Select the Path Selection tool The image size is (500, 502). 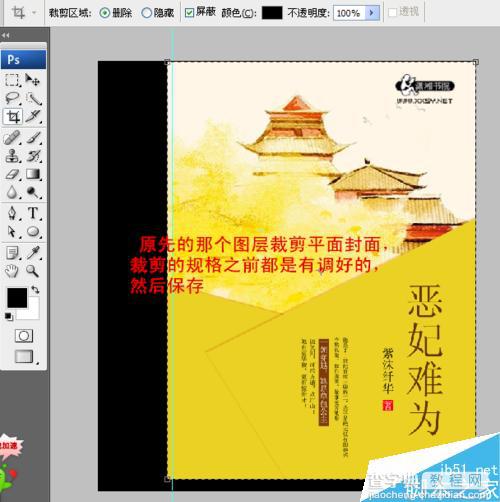[x=12, y=231]
